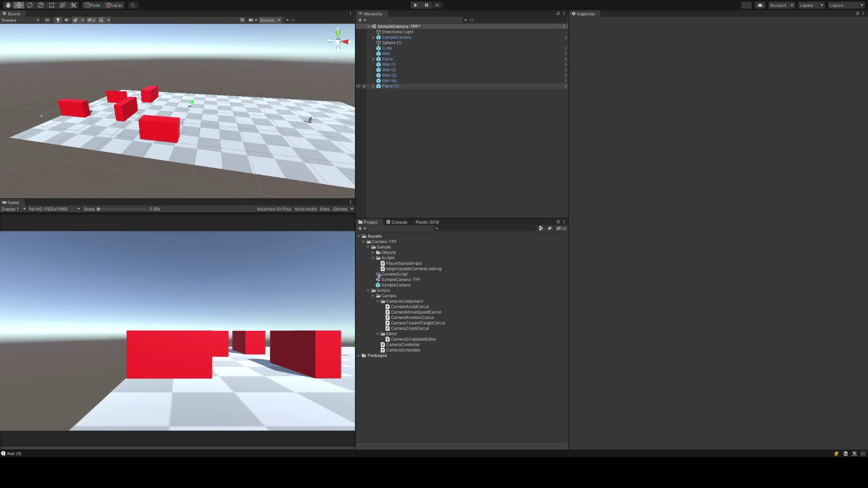Expand the Packages folder
Viewport: 868px width, 488px height.
(x=359, y=356)
